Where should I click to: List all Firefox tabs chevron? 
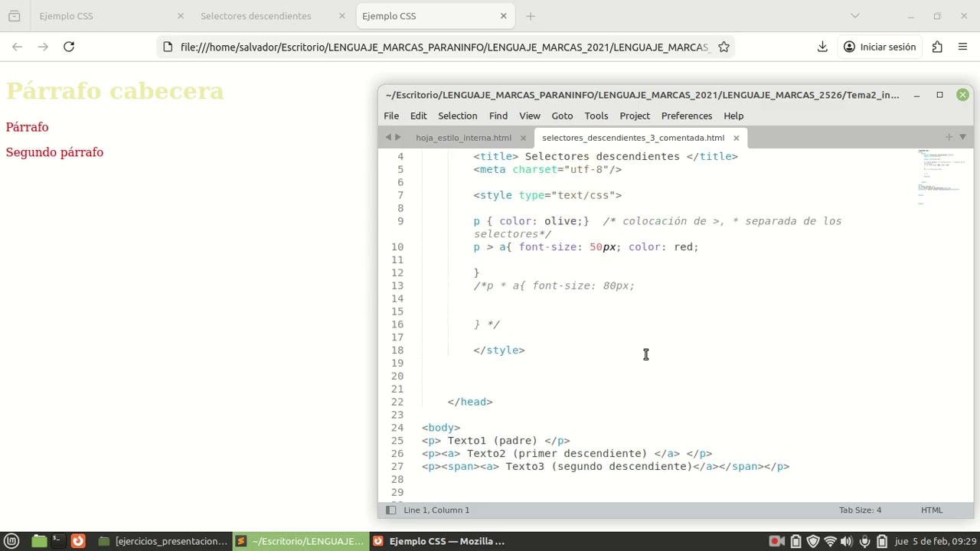tap(855, 16)
